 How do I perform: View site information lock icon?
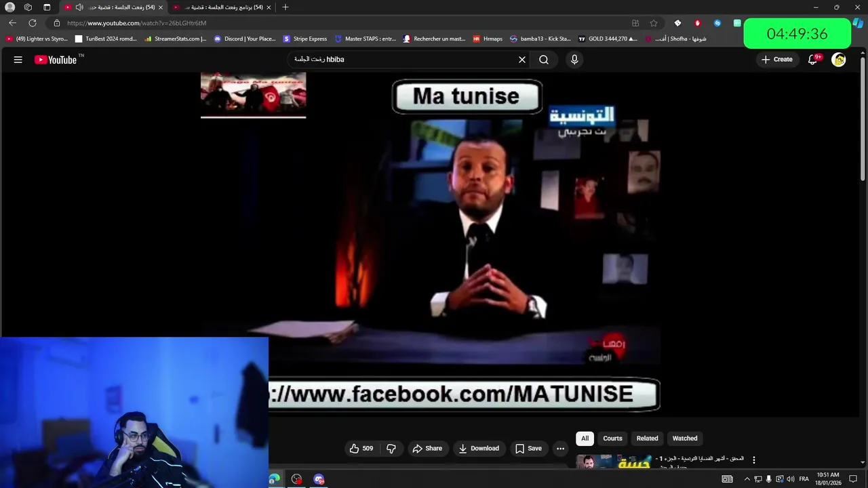pyautogui.click(x=57, y=23)
